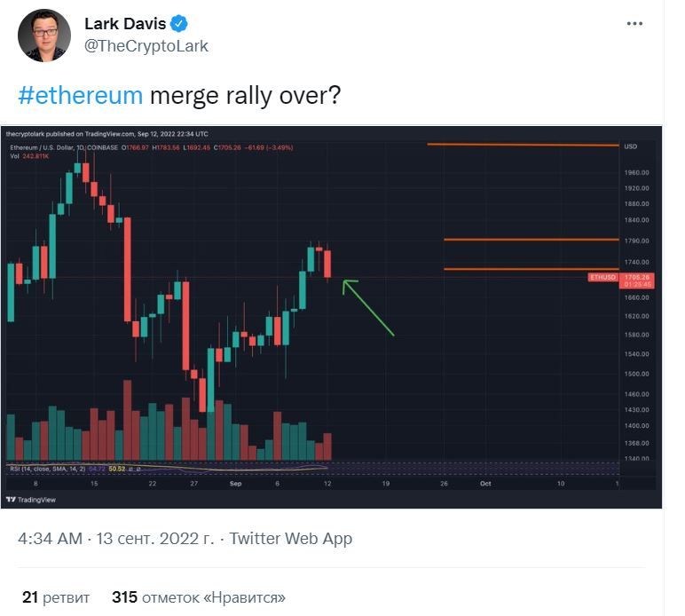The width and height of the screenshot is (685, 616).
Task: View the 21 retweets list
Action: pyautogui.click(x=55, y=597)
